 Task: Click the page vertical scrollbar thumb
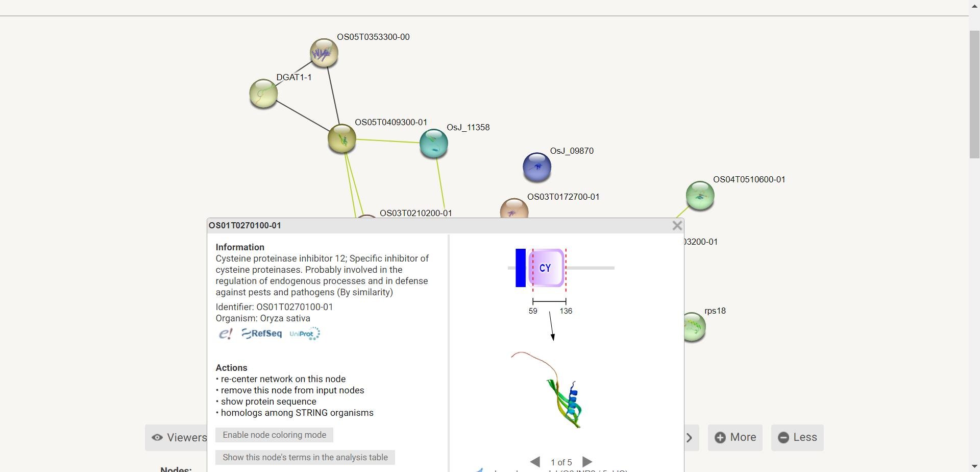(x=974, y=94)
